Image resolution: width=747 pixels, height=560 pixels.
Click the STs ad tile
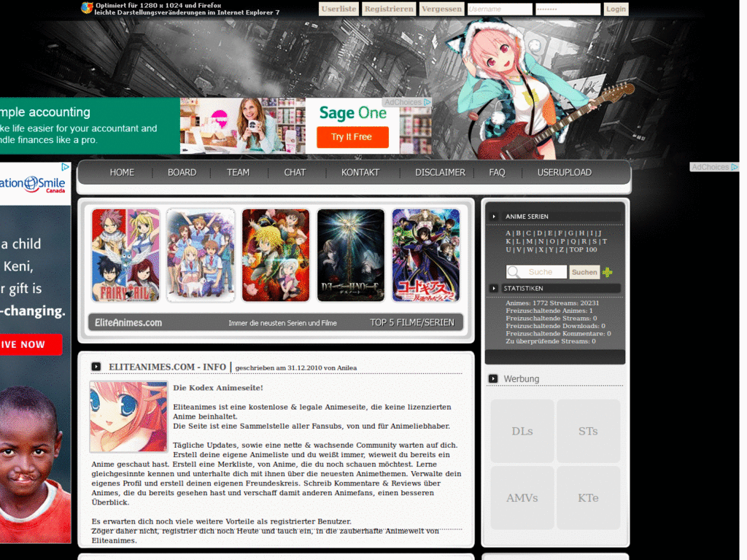589,431
